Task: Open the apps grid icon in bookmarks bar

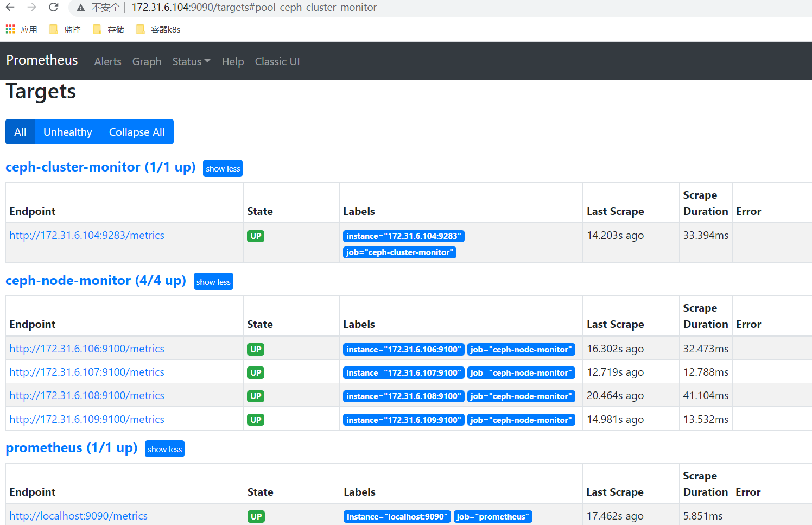Action: 10,29
